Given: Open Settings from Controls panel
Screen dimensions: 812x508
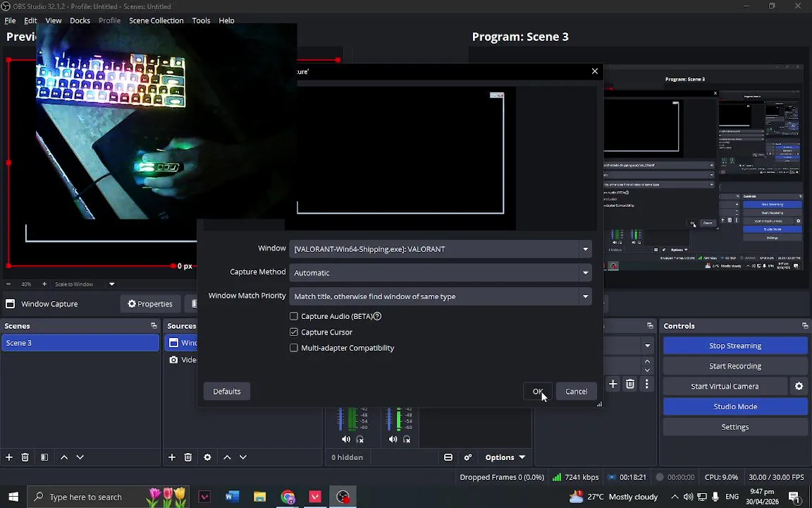Looking at the screenshot, I should click(x=735, y=427).
